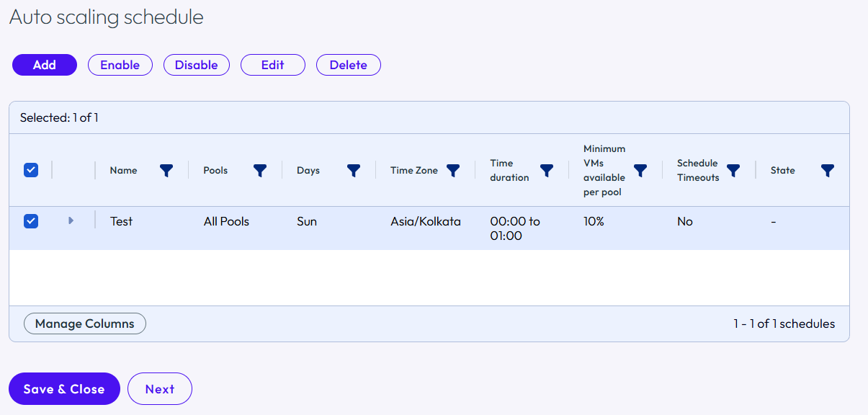Image resolution: width=868 pixels, height=415 pixels.
Task: Click the Asia/Kolkata time zone cell
Action: tap(426, 221)
